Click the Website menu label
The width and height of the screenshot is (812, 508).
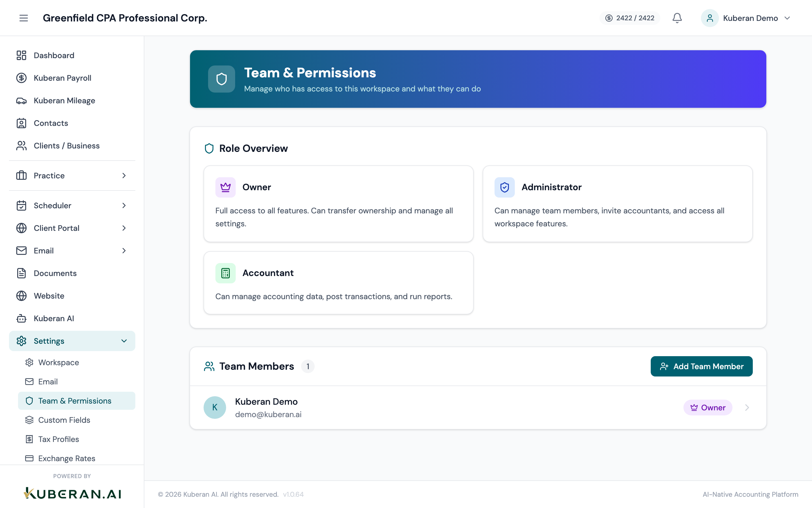click(49, 296)
